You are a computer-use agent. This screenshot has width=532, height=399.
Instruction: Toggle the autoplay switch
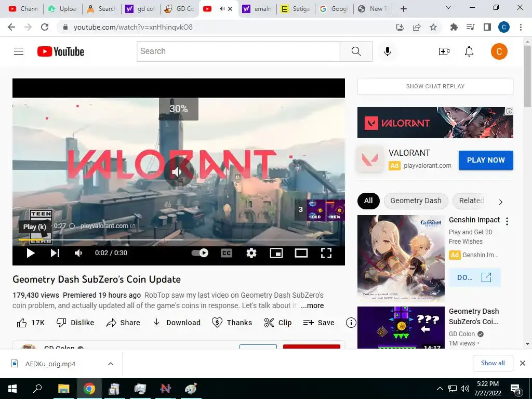200,253
